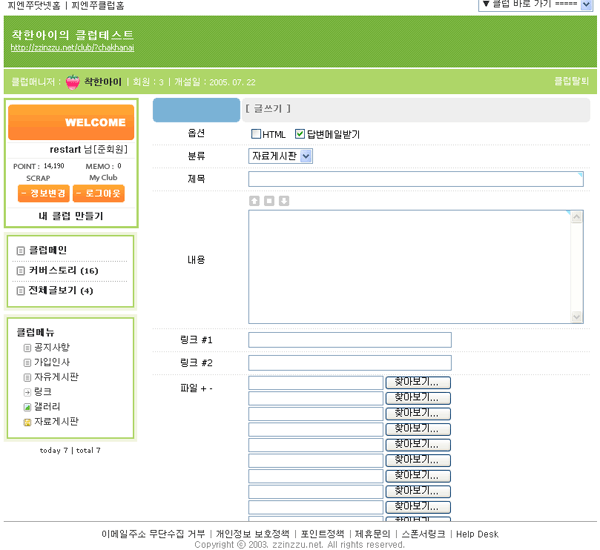
Task: Enable the HTML checkbox
Action: (x=256, y=134)
